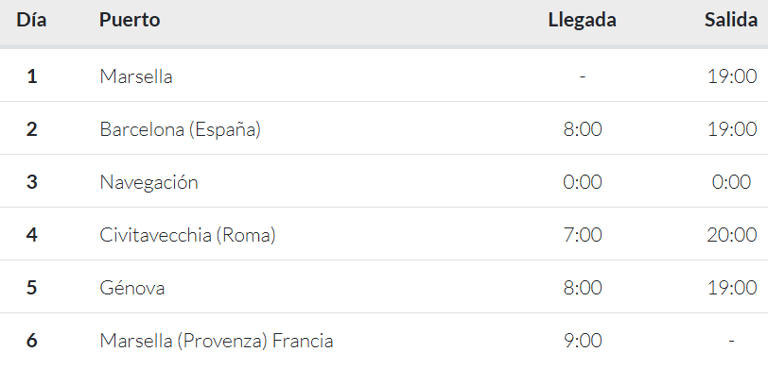This screenshot has width=768, height=369.
Task: Select the Marsella port on day 1
Action: click(136, 76)
